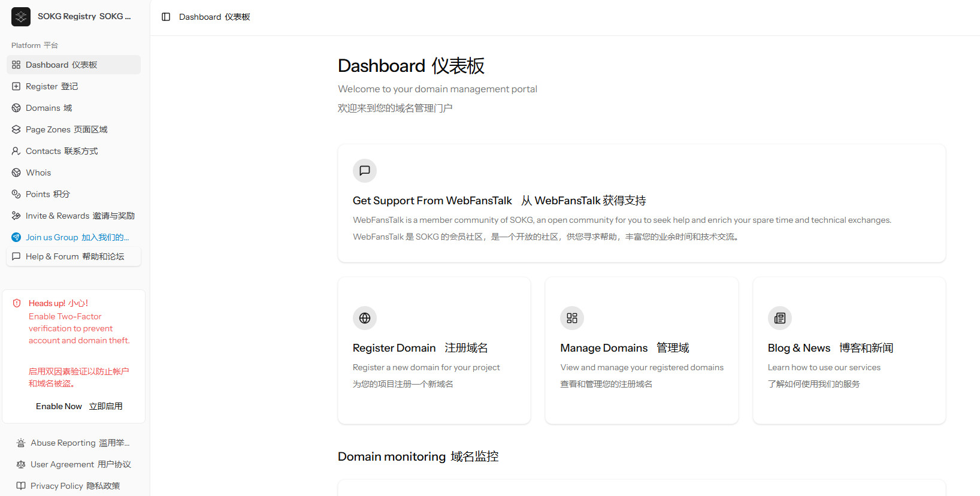
Task: Click the Invite & Rewards handshake icon
Action: (16, 216)
